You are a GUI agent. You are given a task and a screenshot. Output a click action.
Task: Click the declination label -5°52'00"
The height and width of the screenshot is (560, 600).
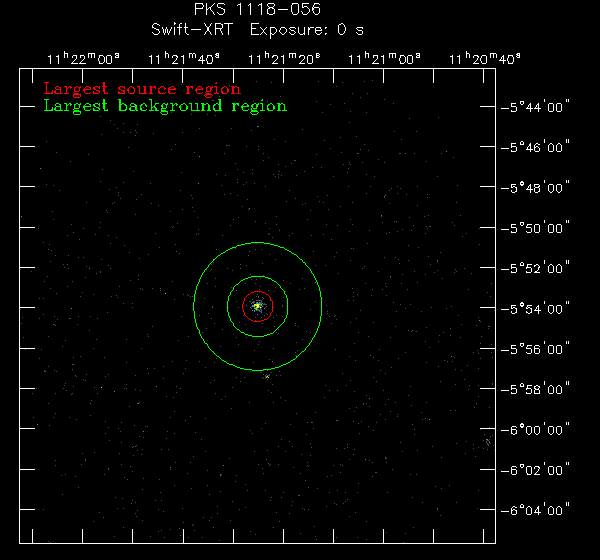[535, 268]
